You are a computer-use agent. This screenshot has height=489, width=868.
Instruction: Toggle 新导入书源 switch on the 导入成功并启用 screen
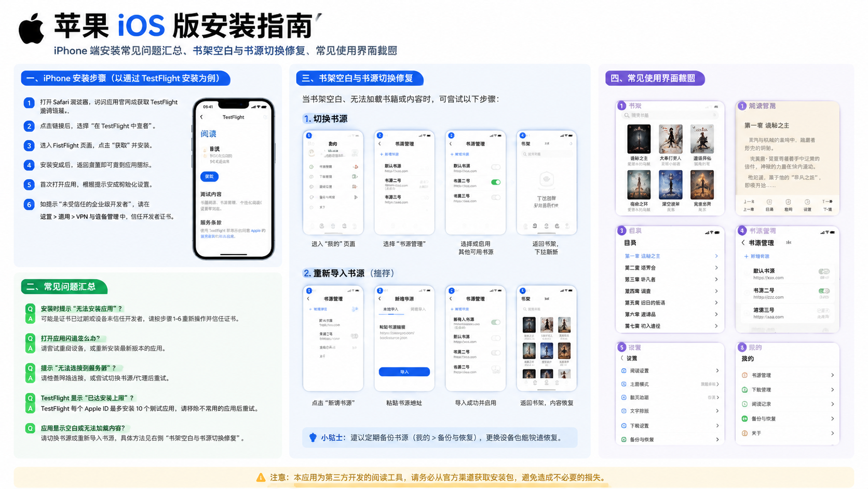coord(496,322)
